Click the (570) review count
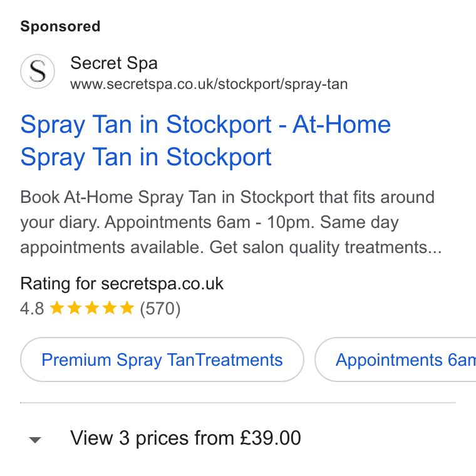 (160, 309)
